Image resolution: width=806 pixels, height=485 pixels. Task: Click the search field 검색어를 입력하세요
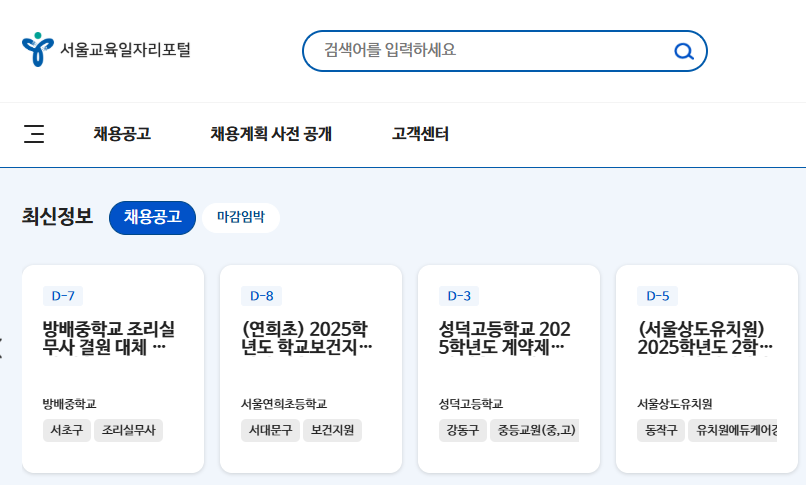pyautogui.click(x=504, y=51)
